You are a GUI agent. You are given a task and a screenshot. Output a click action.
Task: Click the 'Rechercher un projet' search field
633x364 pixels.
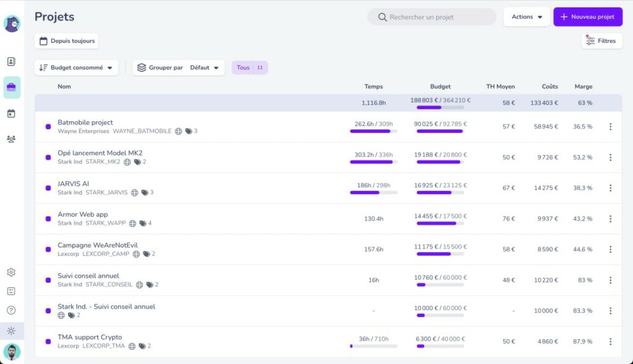point(431,17)
